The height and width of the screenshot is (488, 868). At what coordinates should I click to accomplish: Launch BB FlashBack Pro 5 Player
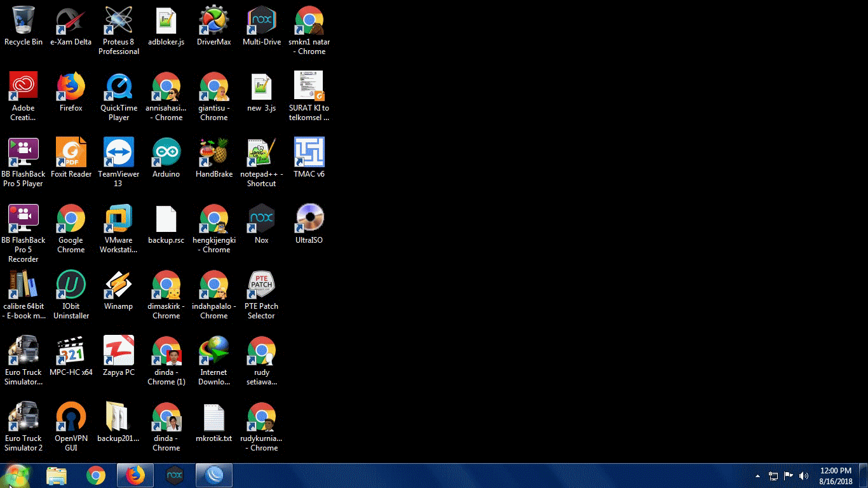[24, 163]
